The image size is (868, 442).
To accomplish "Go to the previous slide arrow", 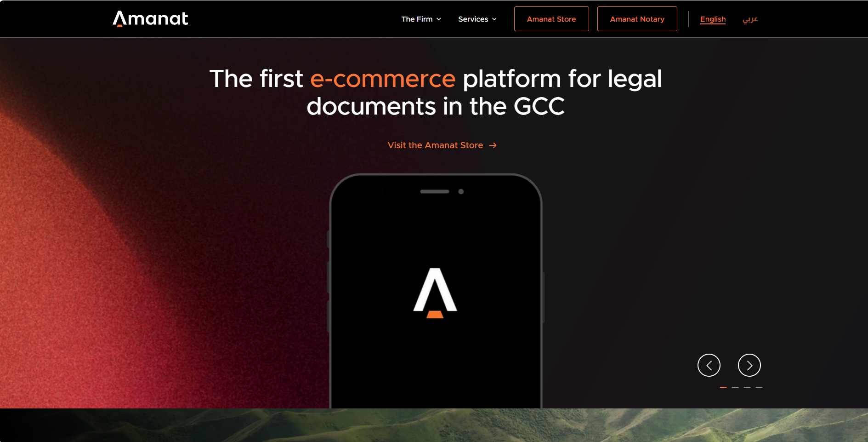I will pyautogui.click(x=709, y=365).
